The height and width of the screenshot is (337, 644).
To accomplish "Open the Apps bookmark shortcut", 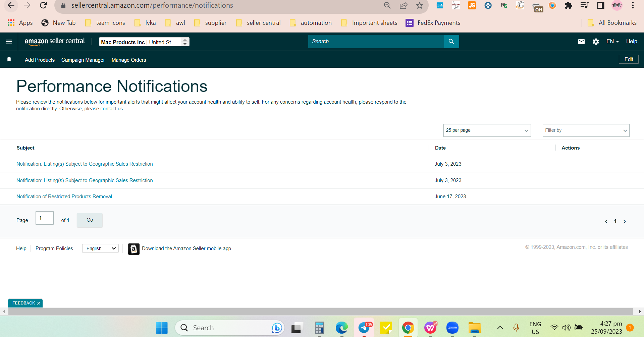I will [x=20, y=23].
